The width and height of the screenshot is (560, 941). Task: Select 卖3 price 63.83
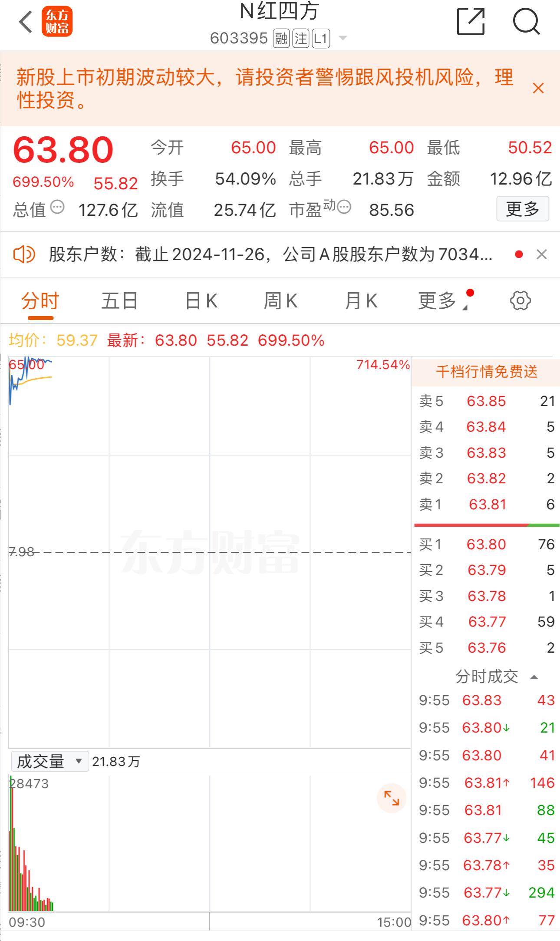486,453
